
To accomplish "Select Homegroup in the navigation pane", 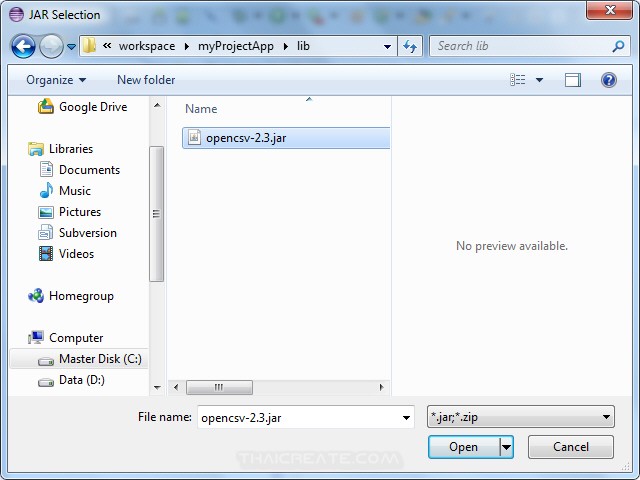I will (x=81, y=296).
